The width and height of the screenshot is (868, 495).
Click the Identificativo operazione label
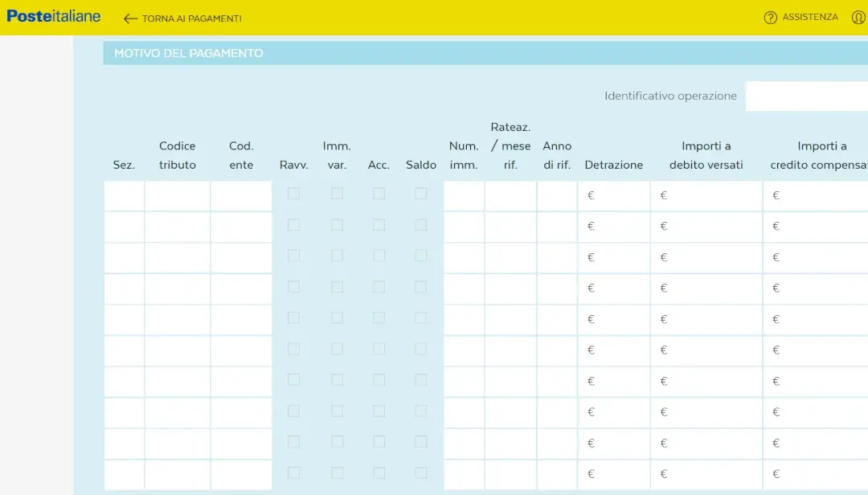coord(670,96)
